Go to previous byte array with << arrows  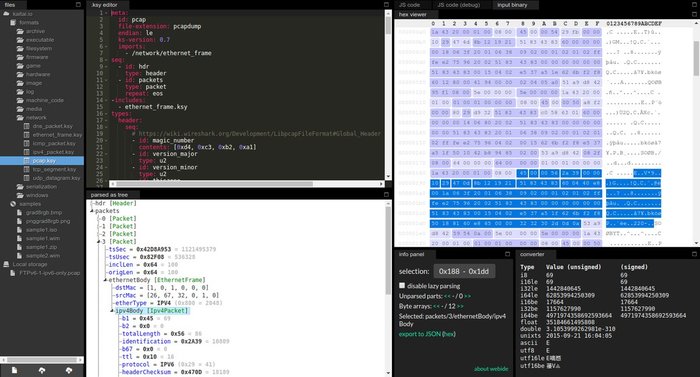point(436,306)
